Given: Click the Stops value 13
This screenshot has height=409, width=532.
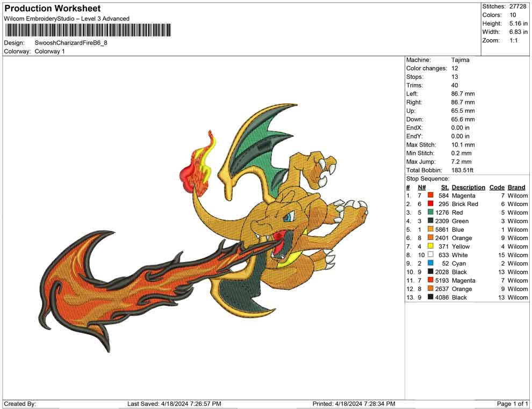Looking at the screenshot, I should click(x=455, y=77).
